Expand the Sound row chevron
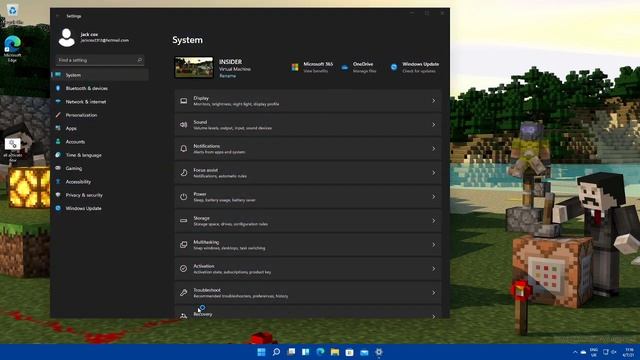 click(x=433, y=125)
